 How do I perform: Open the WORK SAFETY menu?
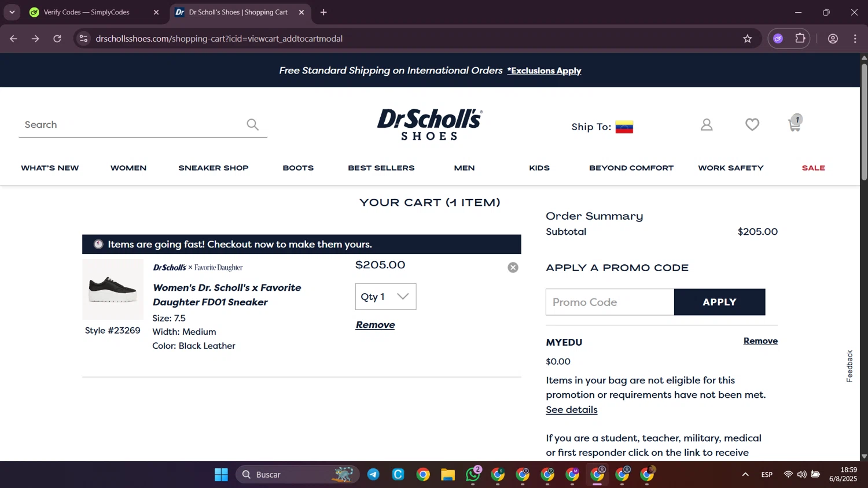click(731, 168)
